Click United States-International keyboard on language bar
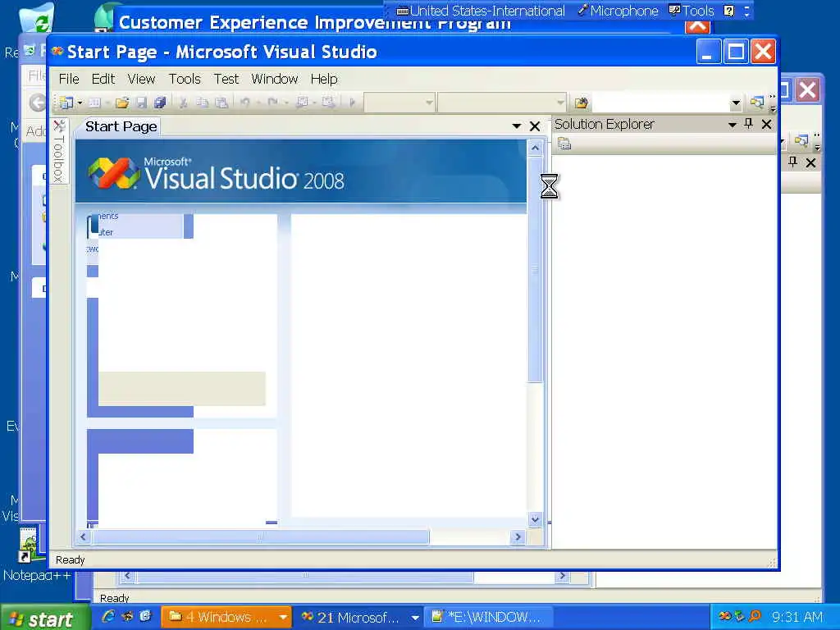 coord(481,11)
